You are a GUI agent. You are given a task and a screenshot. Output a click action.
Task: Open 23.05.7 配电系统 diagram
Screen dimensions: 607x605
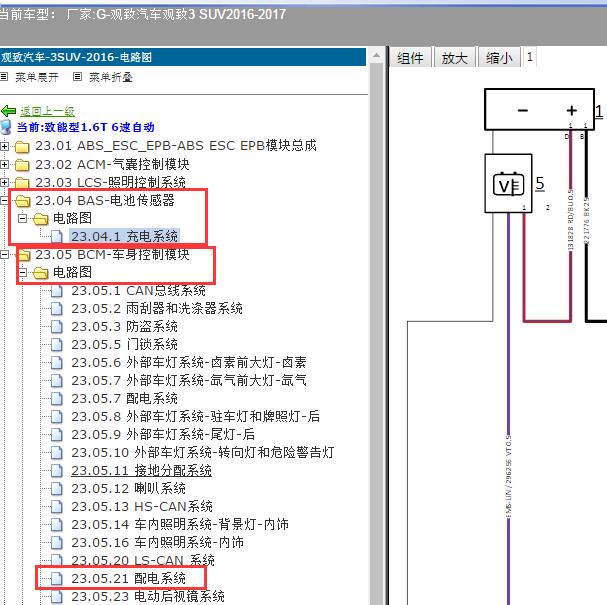[x=124, y=398]
